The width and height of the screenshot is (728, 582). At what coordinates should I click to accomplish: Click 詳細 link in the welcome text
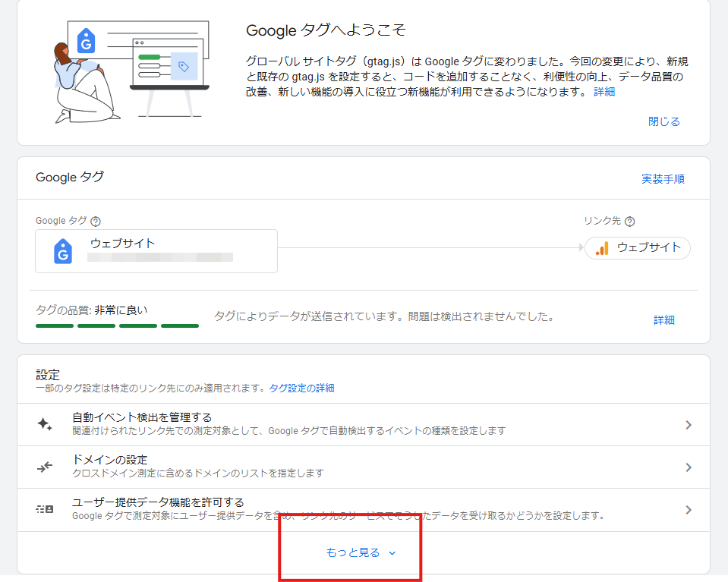(x=604, y=92)
